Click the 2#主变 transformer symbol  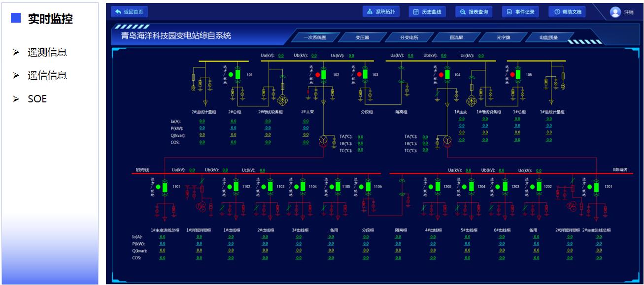click(x=324, y=141)
